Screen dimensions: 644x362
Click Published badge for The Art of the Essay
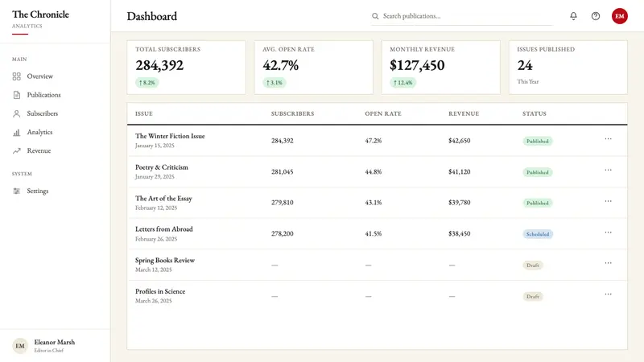[x=538, y=204]
